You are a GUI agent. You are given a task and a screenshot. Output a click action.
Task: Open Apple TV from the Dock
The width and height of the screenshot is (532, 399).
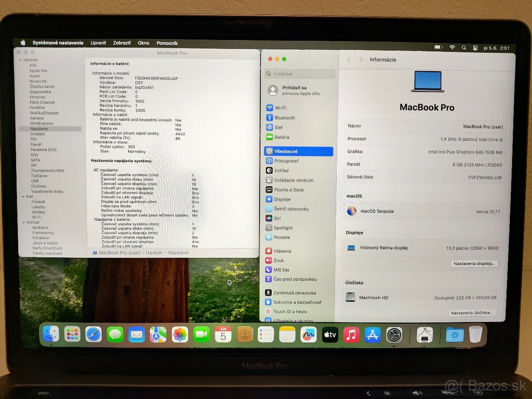(x=330, y=334)
